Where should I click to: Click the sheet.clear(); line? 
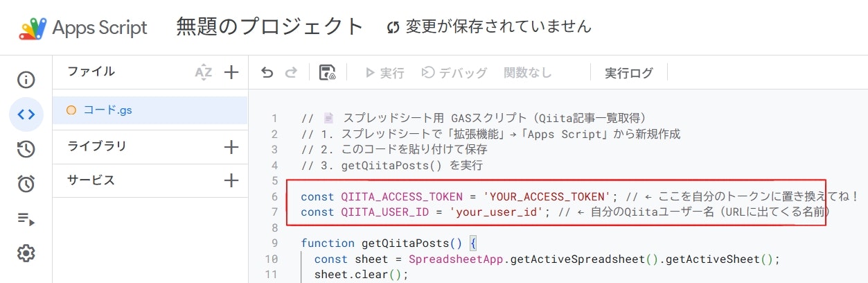(360, 275)
